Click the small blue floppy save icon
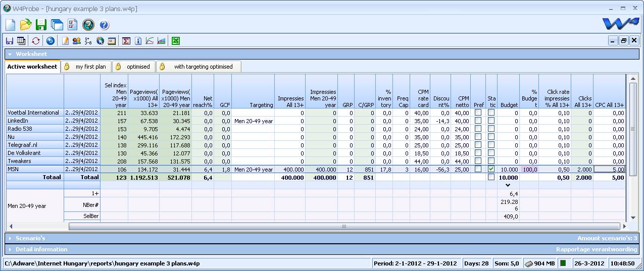This screenshot has width=644, height=271. pos(10,41)
